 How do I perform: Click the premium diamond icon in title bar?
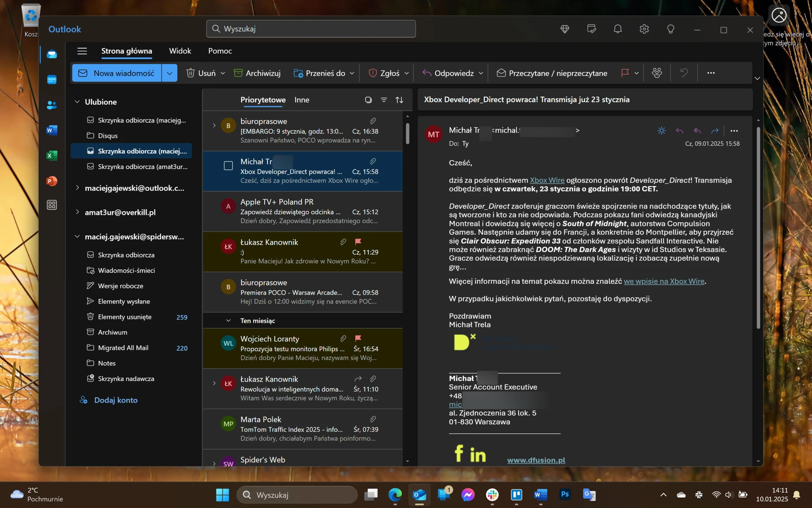(565, 29)
